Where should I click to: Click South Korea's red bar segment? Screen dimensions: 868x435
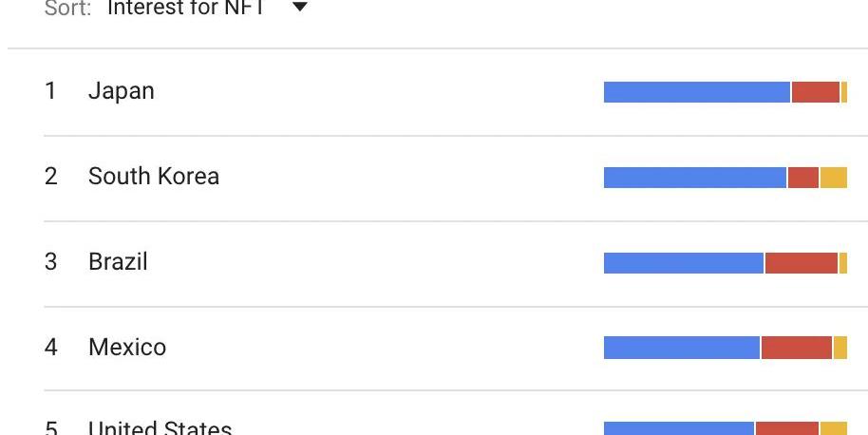pos(802,178)
